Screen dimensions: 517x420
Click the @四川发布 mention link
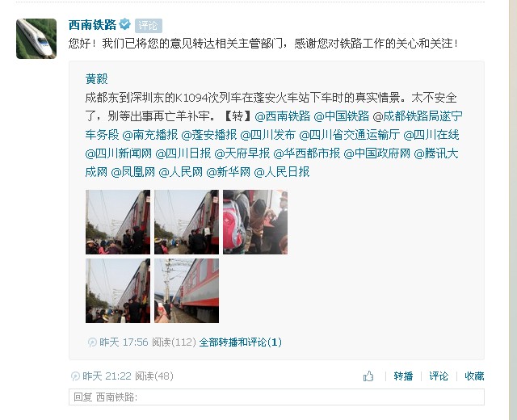click(x=267, y=135)
